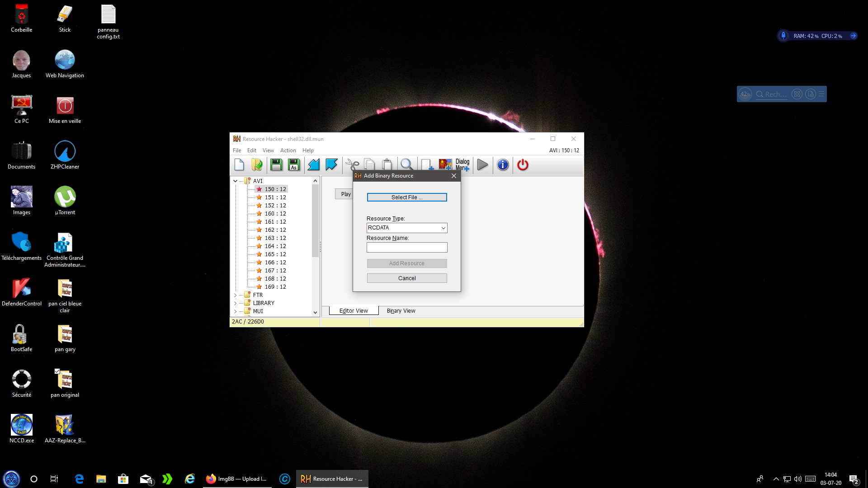Select the 165 : 12 resource item

click(275, 254)
